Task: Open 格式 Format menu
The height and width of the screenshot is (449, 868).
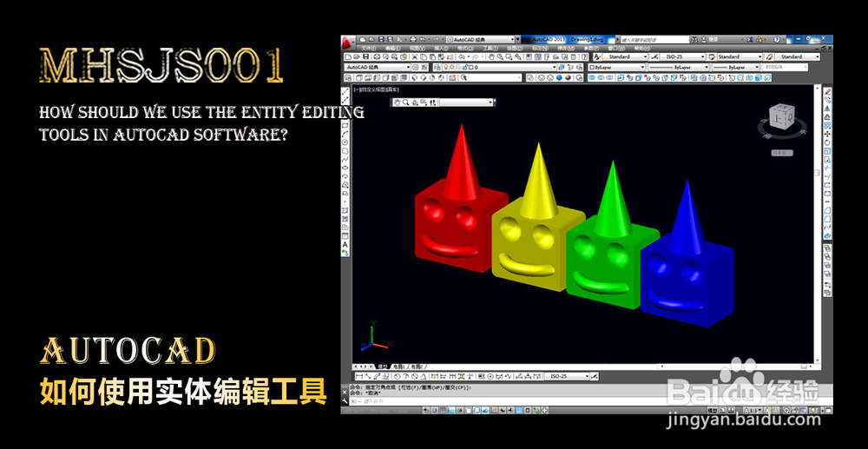Action: coord(465,48)
